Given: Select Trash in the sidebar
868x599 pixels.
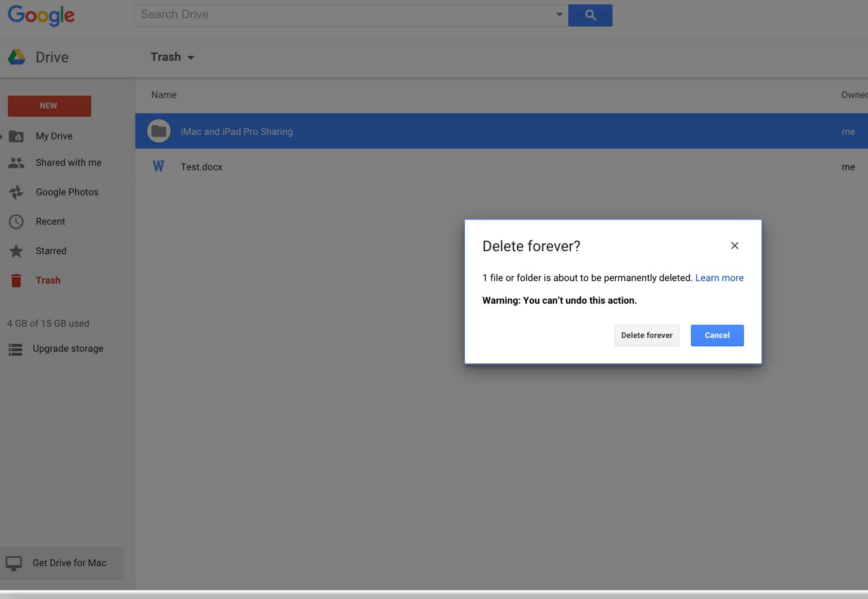Looking at the screenshot, I should pyautogui.click(x=48, y=280).
